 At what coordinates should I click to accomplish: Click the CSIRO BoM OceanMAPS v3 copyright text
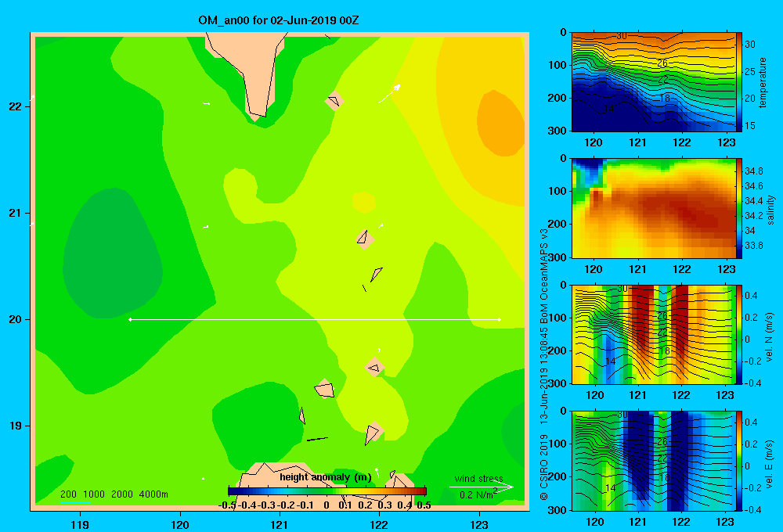(544, 364)
